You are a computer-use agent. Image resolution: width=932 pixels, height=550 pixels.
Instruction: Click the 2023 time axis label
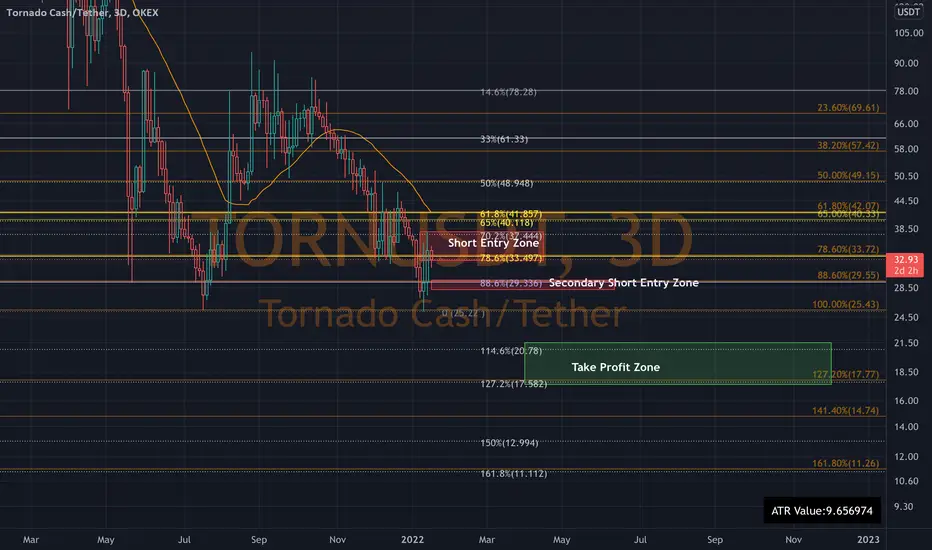868,539
